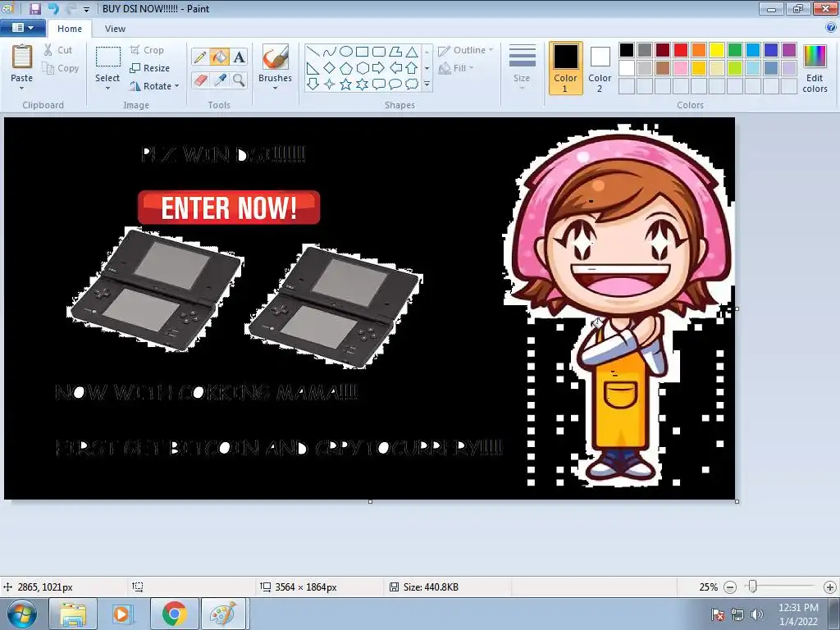840x630 pixels.
Task: Select the Text tool
Action: coord(239,57)
